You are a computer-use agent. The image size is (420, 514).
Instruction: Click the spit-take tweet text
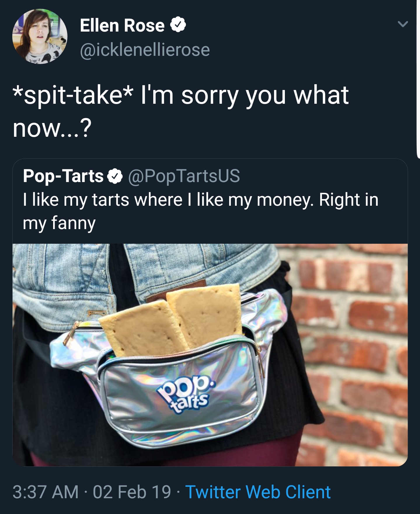[x=180, y=112]
